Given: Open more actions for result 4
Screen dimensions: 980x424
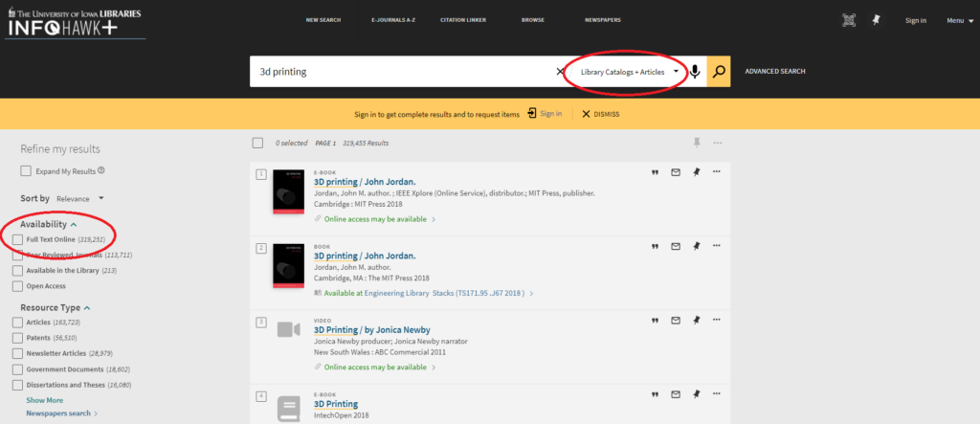Looking at the screenshot, I should pos(716,393).
